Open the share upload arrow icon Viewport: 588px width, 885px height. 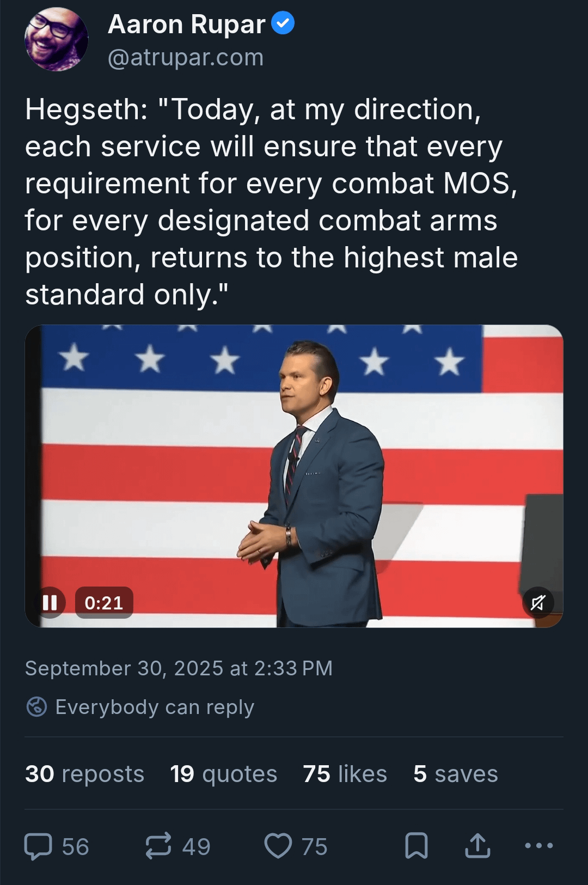(478, 846)
